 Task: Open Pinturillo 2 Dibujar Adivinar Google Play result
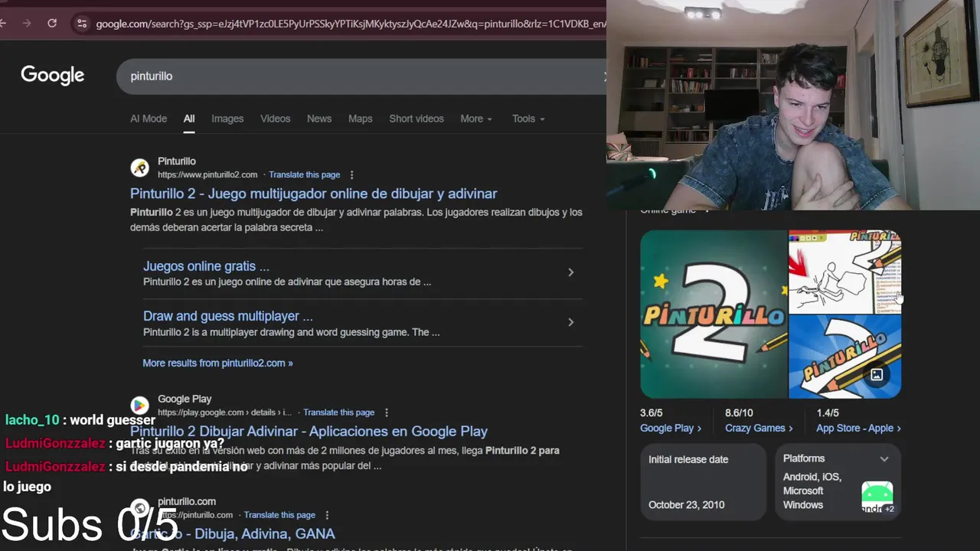coord(309,432)
